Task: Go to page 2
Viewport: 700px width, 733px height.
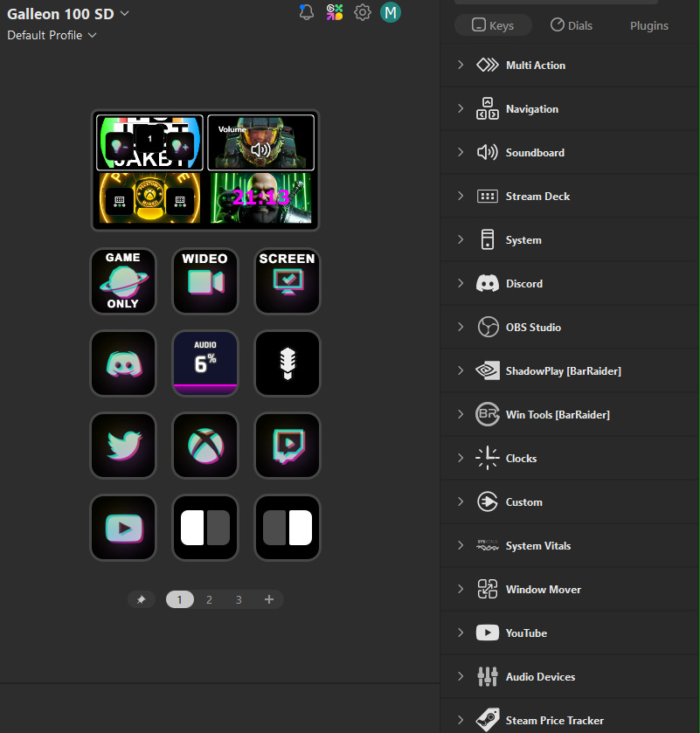Action: point(209,599)
